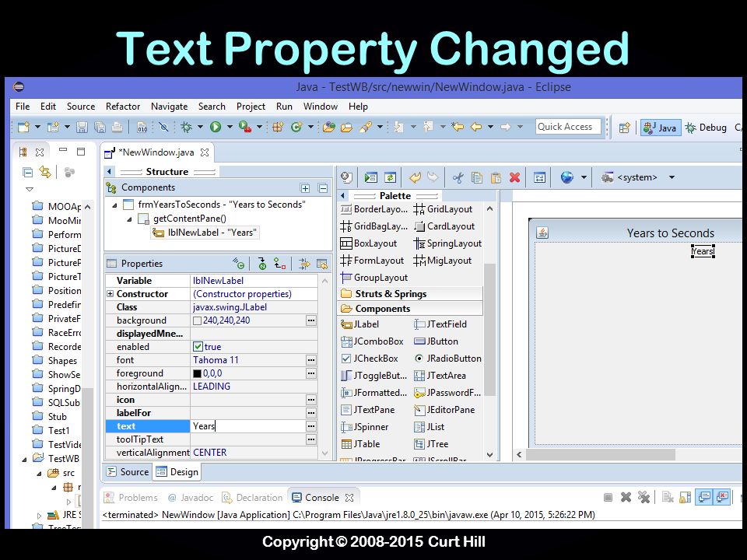The image size is (747, 560).
Task: Open Struts & Springs palette category
Action: (411, 294)
